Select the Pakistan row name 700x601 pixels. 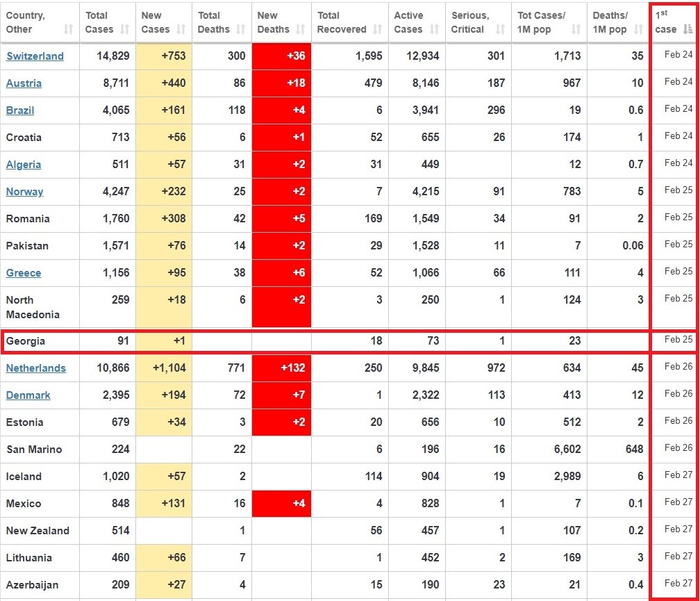click(x=27, y=246)
